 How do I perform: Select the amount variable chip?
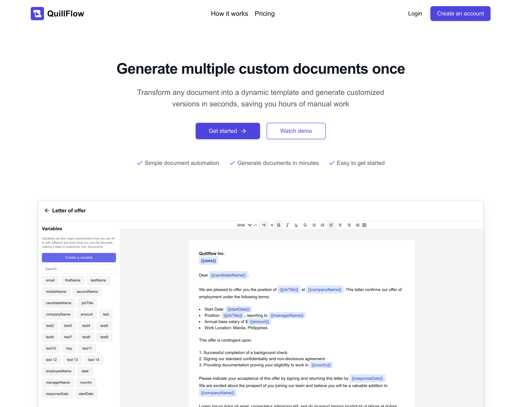87,314
